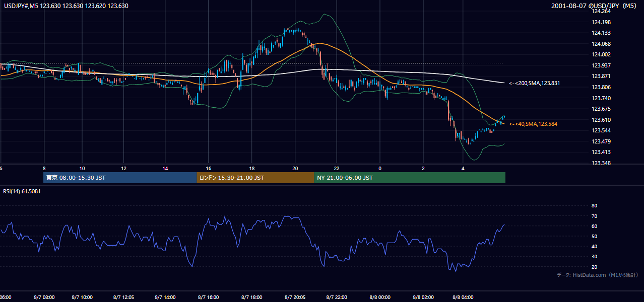Click the London 15:30-21:00 JST session bar

point(255,178)
